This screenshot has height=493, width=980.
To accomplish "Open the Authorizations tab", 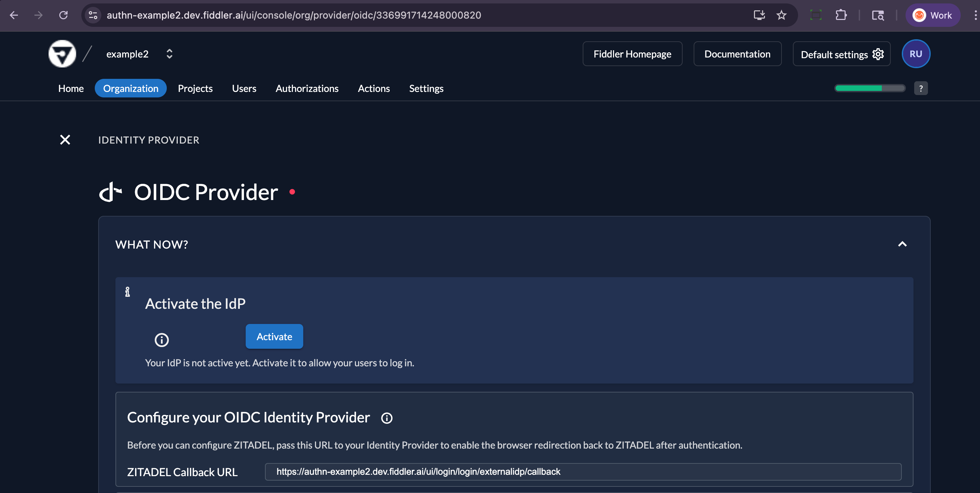I will pyautogui.click(x=307, y=88).
